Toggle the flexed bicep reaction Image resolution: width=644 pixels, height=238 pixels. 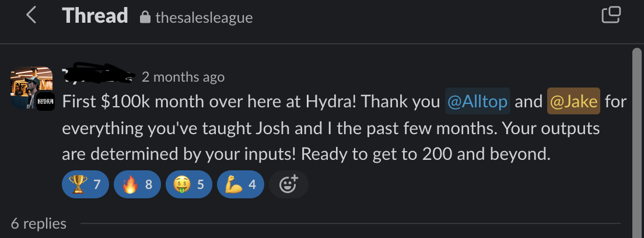(240, 185)
